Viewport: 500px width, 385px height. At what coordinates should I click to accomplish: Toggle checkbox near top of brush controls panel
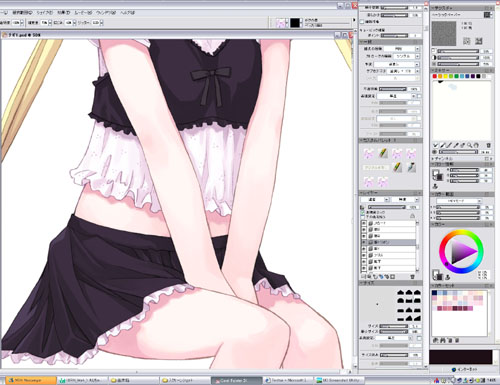click(x=362, y=22)
